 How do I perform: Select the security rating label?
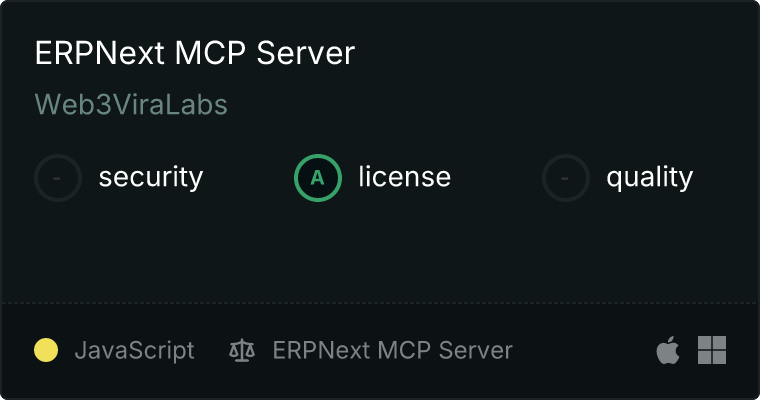tap(151, 177)
